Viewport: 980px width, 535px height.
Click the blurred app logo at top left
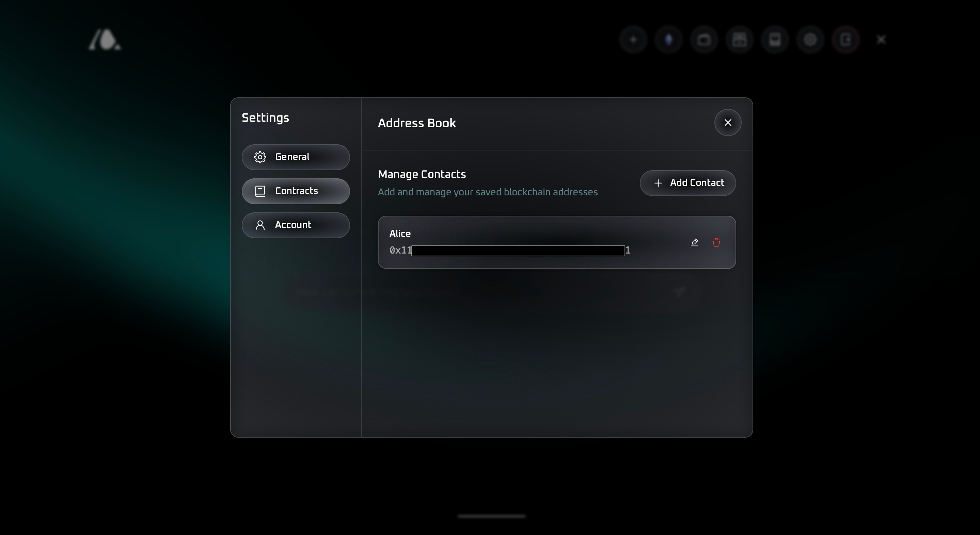(105, 39)
